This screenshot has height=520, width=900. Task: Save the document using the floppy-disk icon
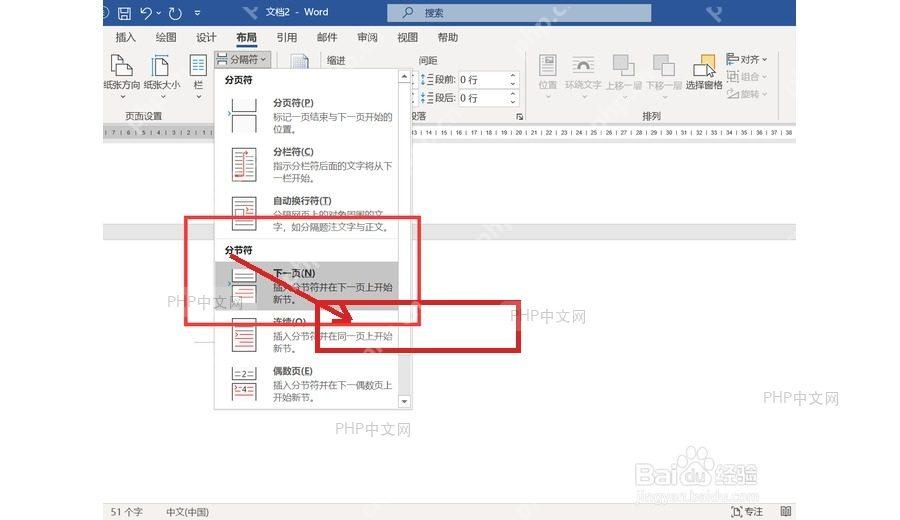(x=124, y=13)
